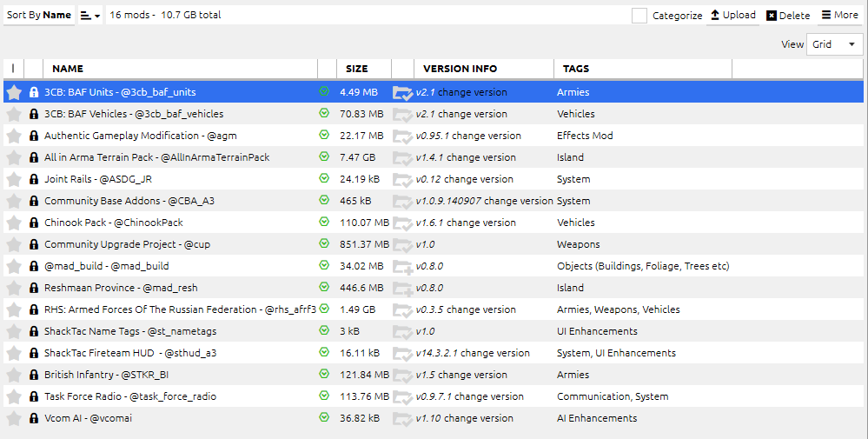Click green status icon for Vcom AI
Screen dimensions: 868x439
[324, 417]
